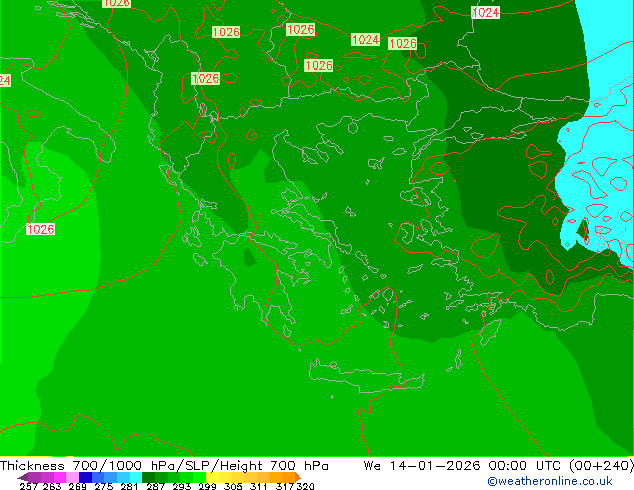Click the first yellow legend swatch

[x=212, y=477]
